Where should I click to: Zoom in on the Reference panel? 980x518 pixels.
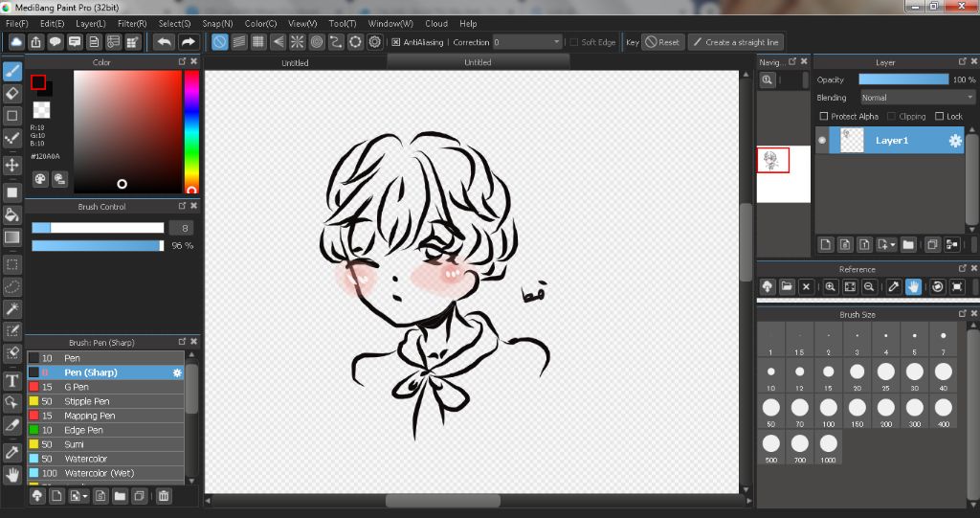pos(830,286)
